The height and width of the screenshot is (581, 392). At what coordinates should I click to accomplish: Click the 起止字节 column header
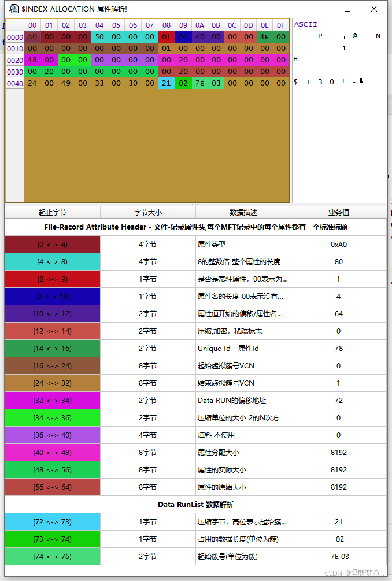[53, 212]
